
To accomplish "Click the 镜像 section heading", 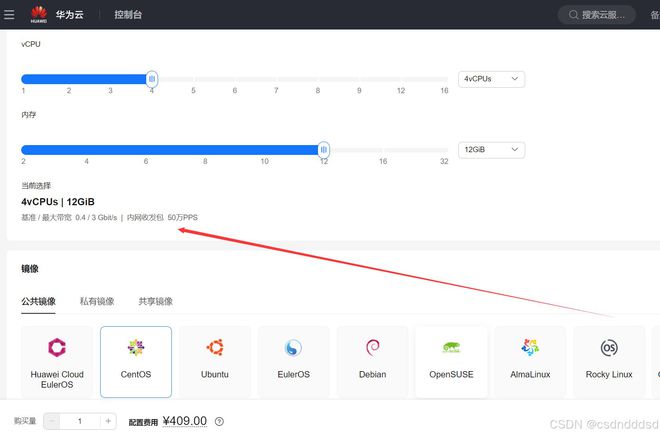I will pos(30,269).
